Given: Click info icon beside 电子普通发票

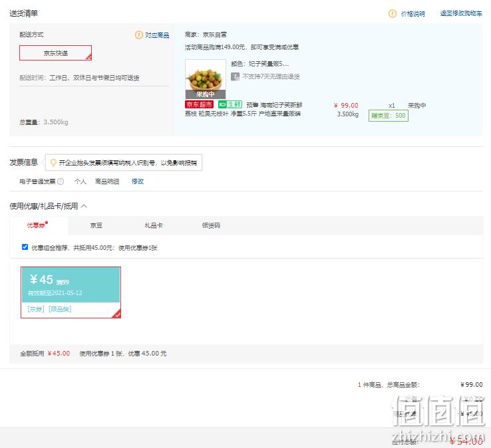Looking at the screenshot, I should (x=61, y=181).
